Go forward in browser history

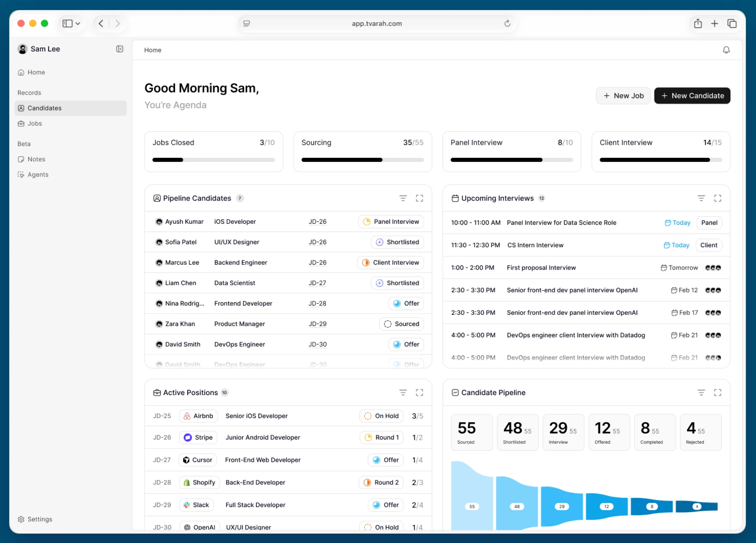117,23
